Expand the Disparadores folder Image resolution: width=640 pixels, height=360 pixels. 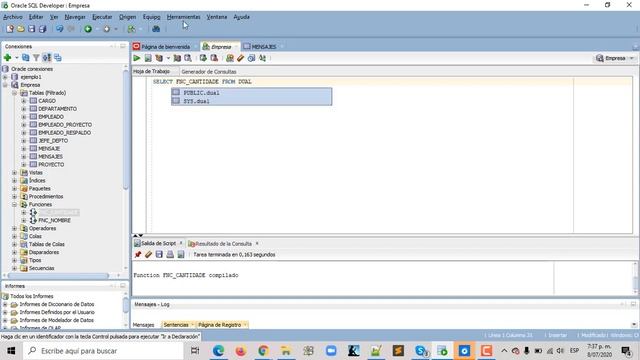click(15, 252)
